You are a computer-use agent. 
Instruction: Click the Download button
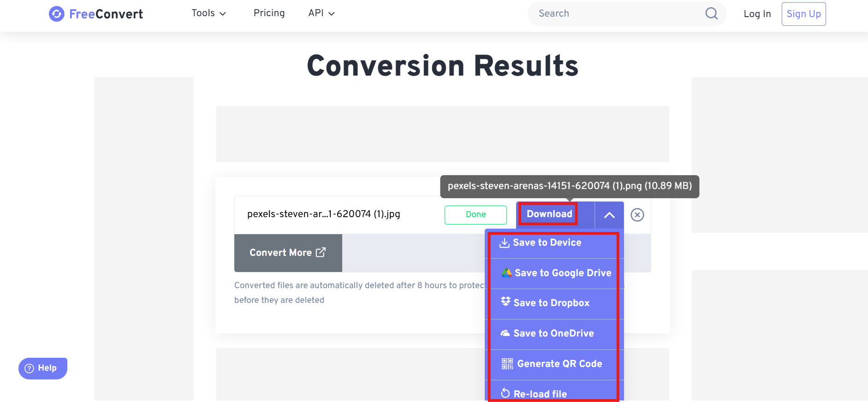pyautogui.click(x=549, y=214)
